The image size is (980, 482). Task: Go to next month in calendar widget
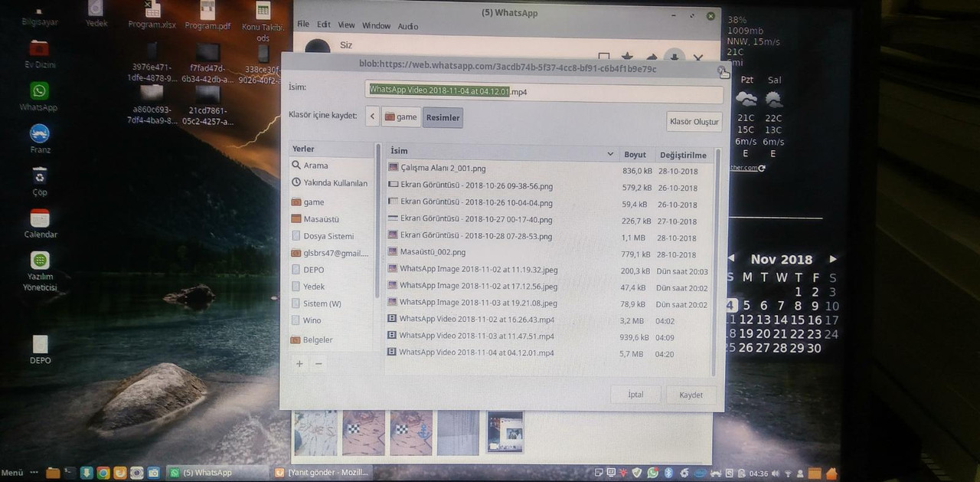(x=833, y=259)
